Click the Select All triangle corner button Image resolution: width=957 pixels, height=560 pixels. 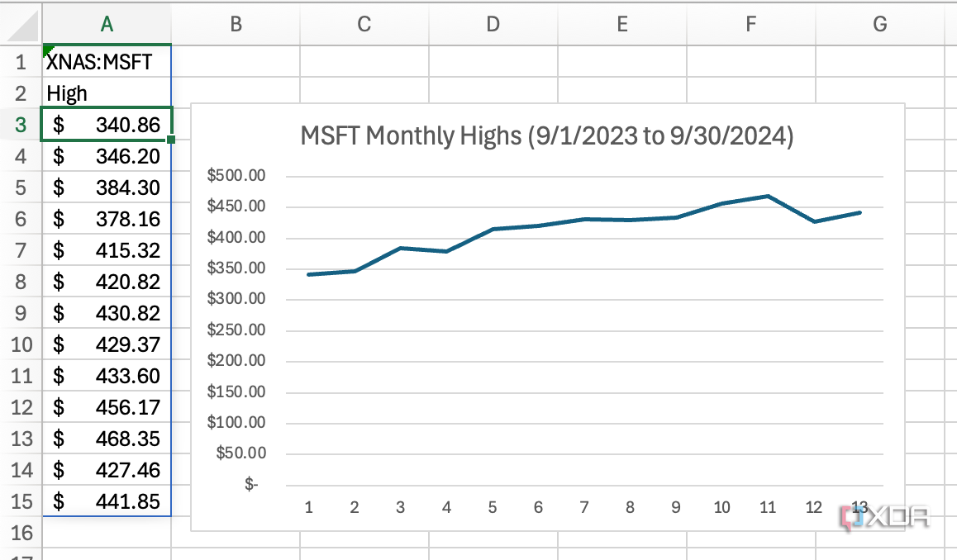point(21,25)
